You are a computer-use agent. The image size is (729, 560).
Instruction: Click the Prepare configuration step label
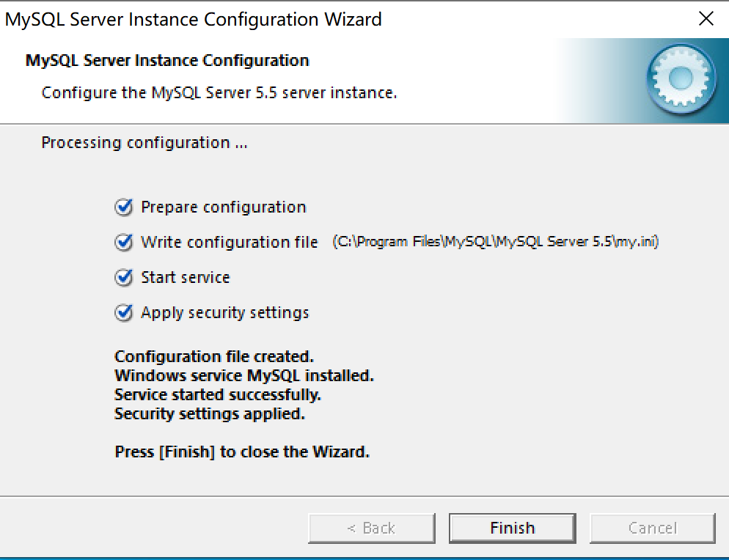pos(224,207)
